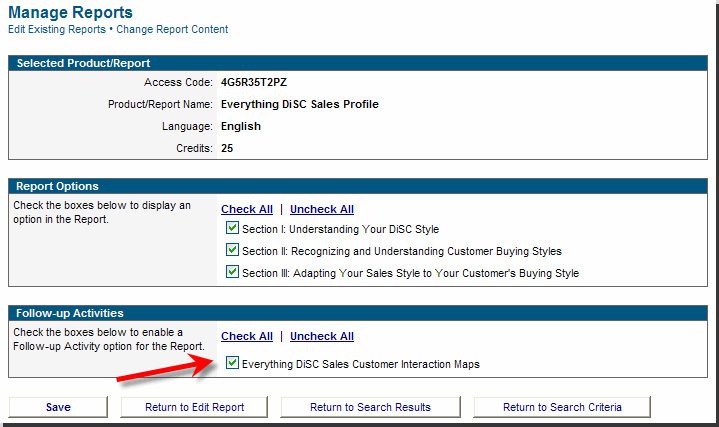Click the Edit Existing Reports subtitle text

pos(57,29)
